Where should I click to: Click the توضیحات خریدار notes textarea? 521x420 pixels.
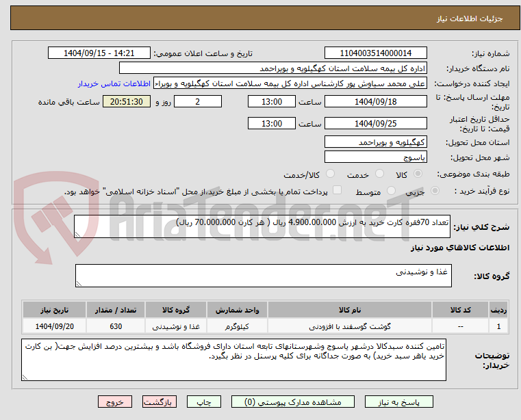click(233, 360)
